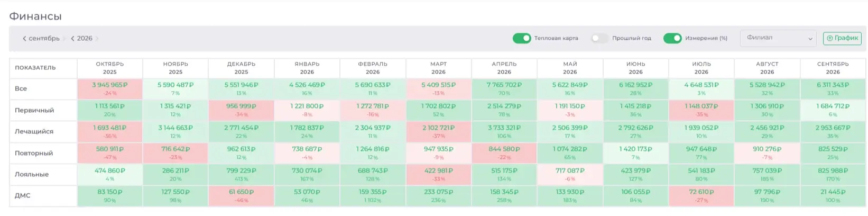The image size is (868, 216).
Task: Click the Лояльные row label
Action: tap(32, 174)
